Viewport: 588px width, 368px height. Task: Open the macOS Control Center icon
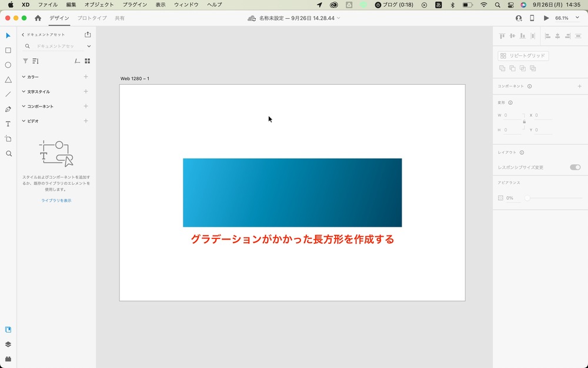[510, 5]
